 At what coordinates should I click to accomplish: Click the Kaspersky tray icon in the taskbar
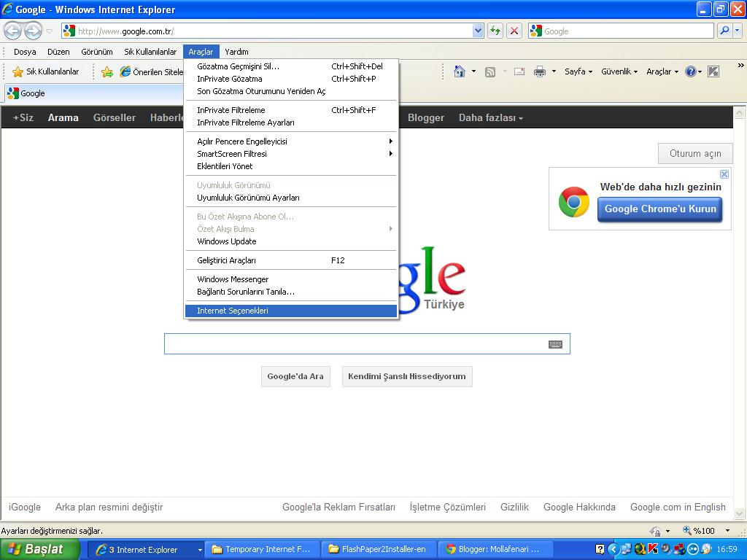tap(654, 549)
